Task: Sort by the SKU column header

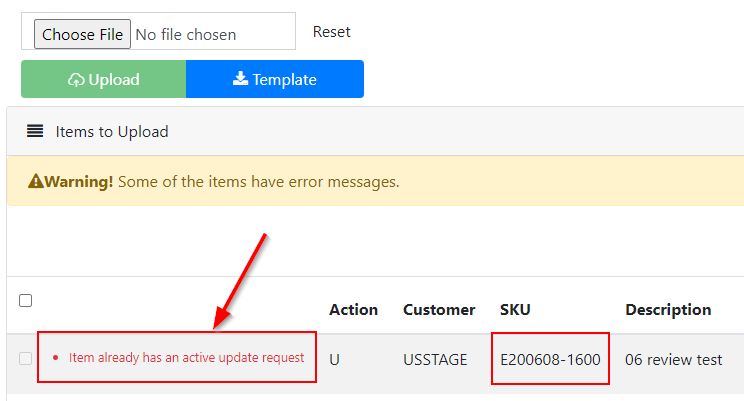Action: [x=515, y=309]
